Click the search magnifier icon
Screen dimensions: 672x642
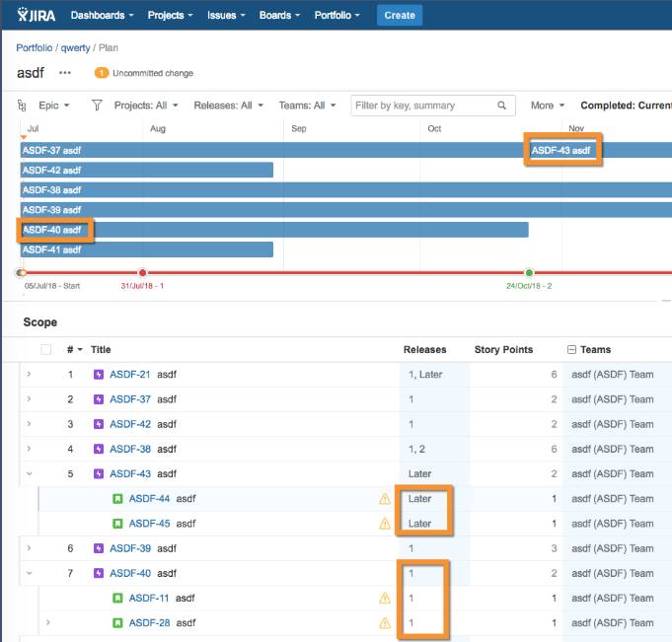[x=501, y=106]
